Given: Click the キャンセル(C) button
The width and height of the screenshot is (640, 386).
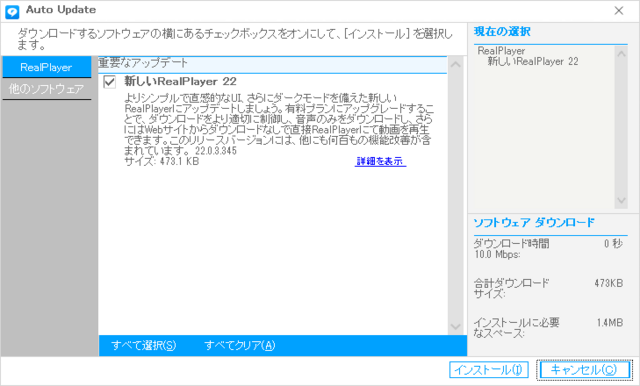Looking at the screenshot, I should [x=584, y=370].
